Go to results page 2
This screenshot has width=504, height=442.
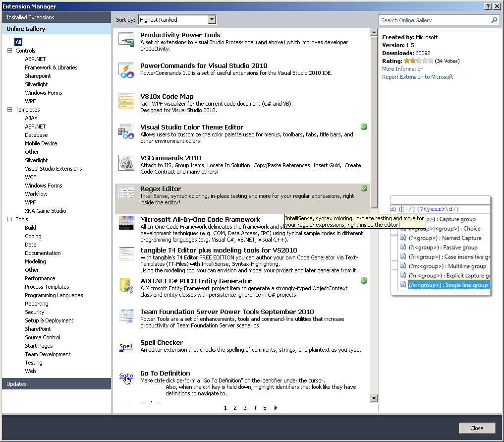235,408
